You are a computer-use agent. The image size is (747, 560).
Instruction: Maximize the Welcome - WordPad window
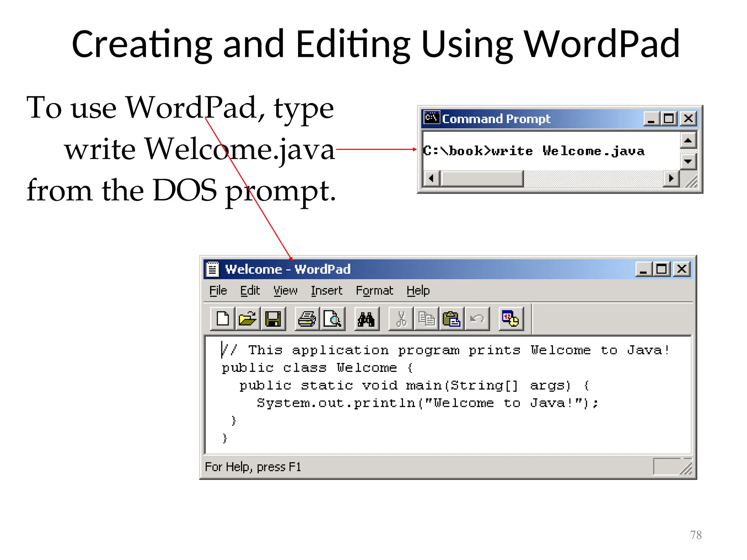tap(662, 269)
